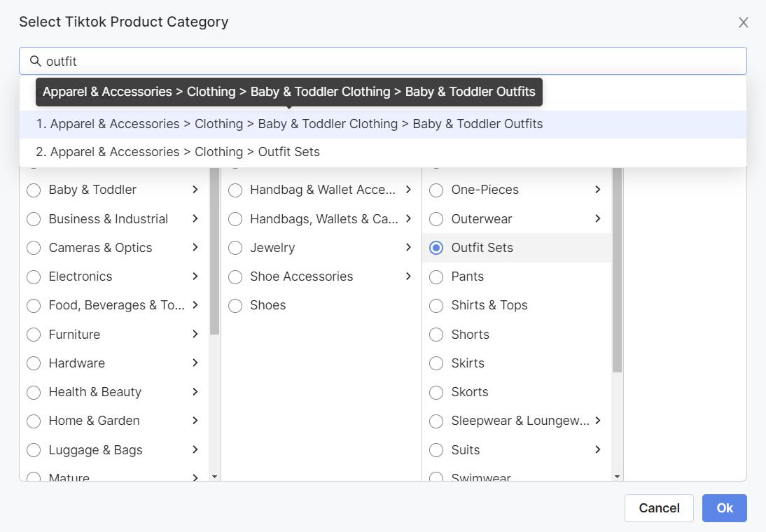Screen dimensions: 766x532
Task: Select the Business & Industrial radio button
Action: point(34,219)
